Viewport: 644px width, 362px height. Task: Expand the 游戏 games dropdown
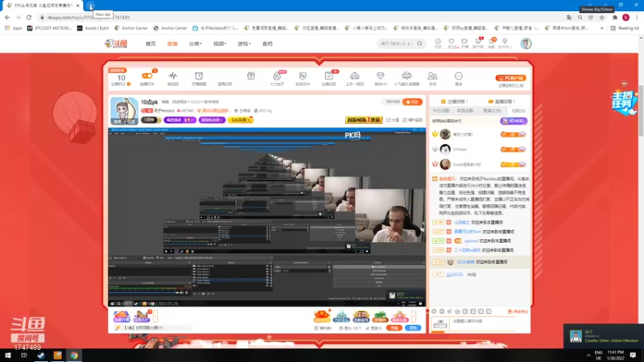(x=244, y=43)
